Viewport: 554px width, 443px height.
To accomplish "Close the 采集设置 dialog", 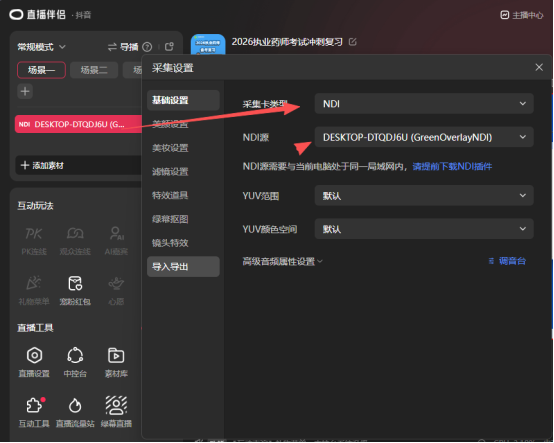I will tap(539, 67).
